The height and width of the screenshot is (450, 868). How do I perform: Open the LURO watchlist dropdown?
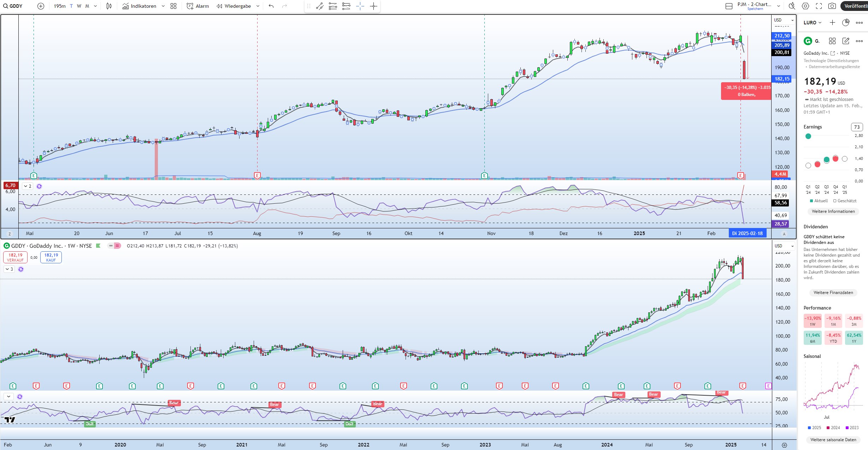pos(813,23)
